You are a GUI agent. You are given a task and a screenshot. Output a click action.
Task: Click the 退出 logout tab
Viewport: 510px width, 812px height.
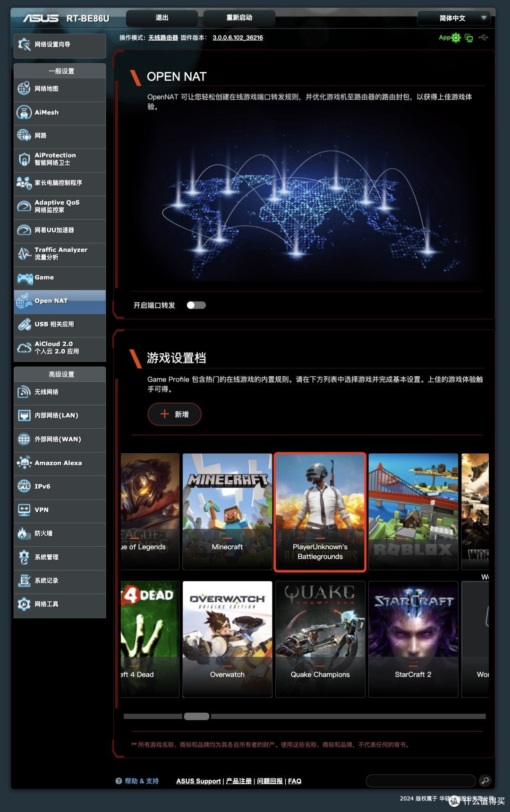162,18
